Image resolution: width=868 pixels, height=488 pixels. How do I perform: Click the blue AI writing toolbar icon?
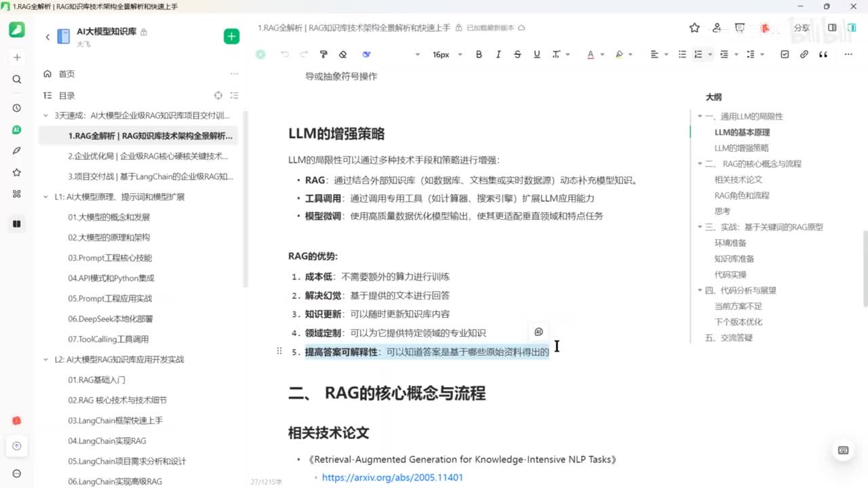coord(366,54)
